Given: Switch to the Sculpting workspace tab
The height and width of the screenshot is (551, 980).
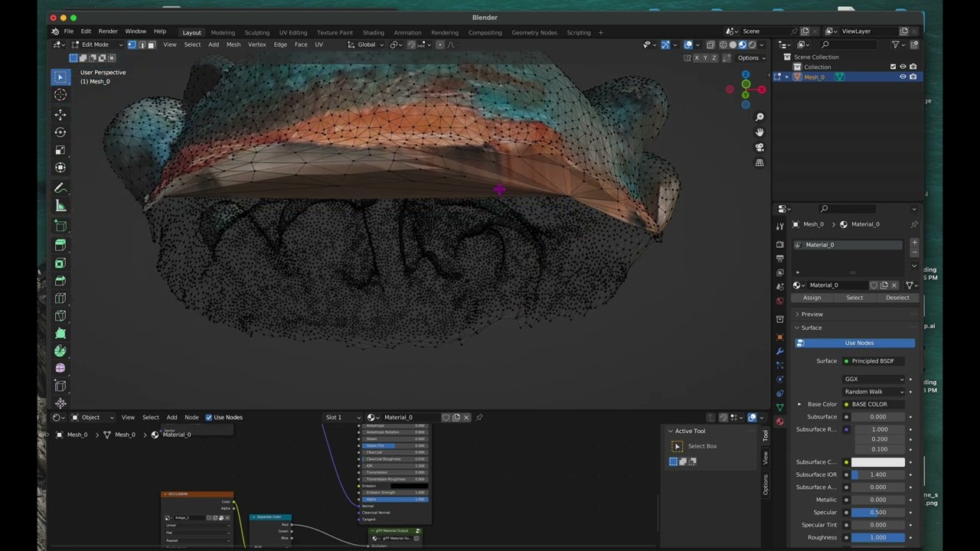Looking at the screenshot, I should [256, 32].
